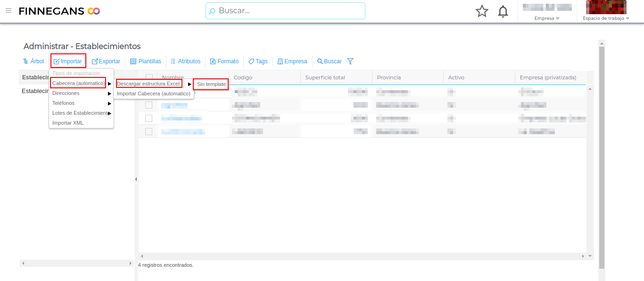
Task: Open Plantillas in the toolbar
Action: 146,61
